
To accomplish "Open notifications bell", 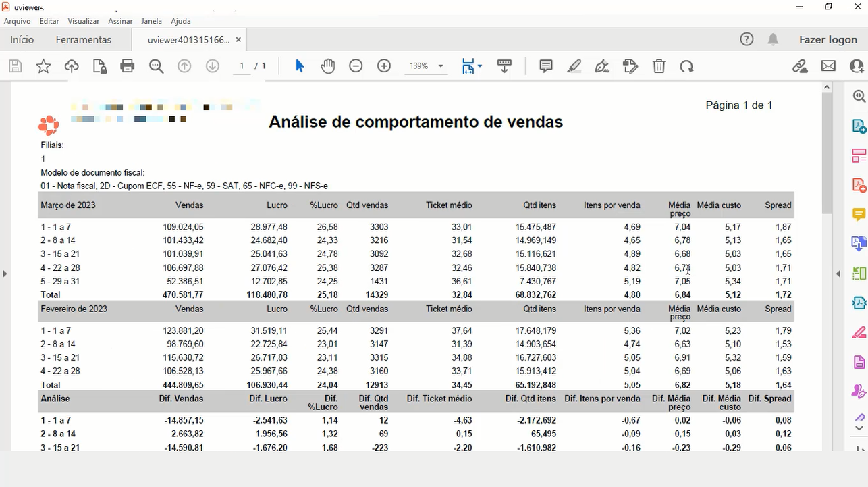I will [774, 39].
